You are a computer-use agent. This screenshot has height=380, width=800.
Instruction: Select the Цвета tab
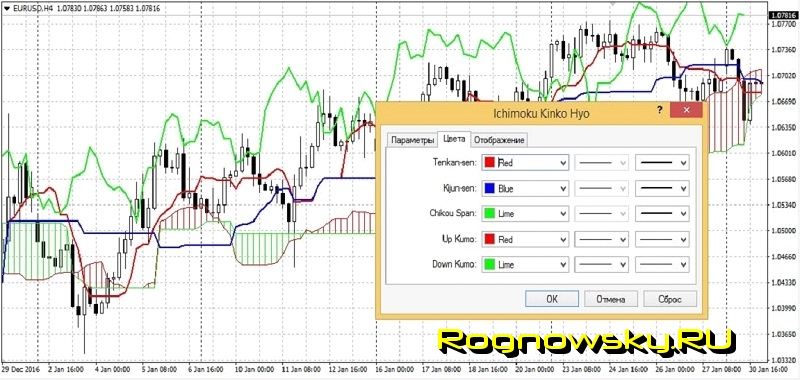coord(454,138)
